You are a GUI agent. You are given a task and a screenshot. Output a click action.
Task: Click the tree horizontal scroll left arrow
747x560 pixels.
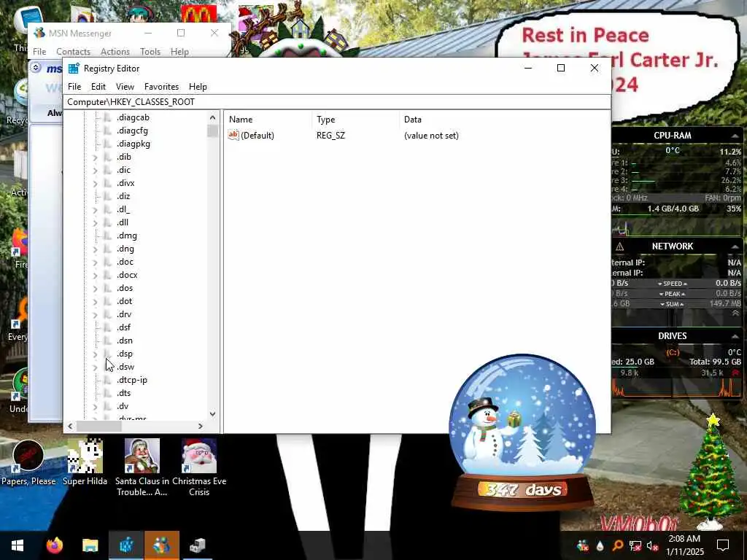coord(71,426)
